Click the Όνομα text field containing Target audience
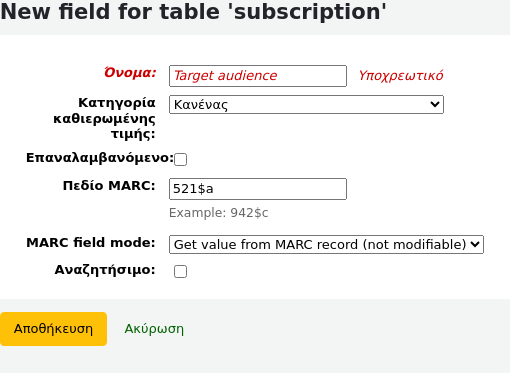This screenshot has width=510, height=373. (258, 76)
